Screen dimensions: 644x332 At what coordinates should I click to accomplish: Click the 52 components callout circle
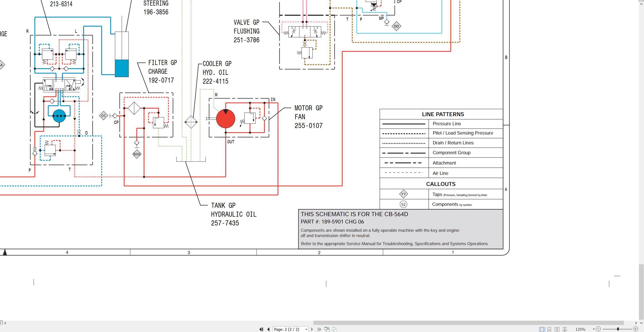[x=404, y=204]
